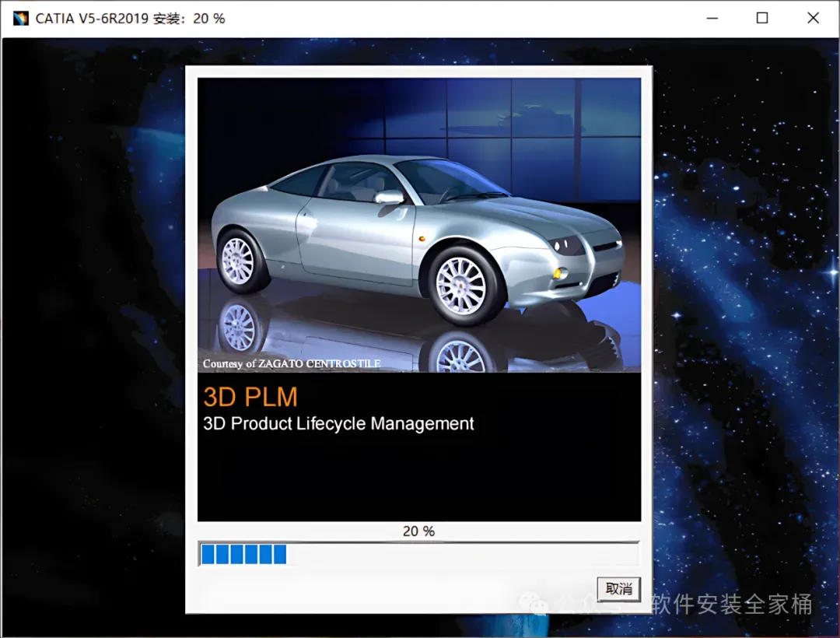
Task: Click the '3D PLM' orange heading
Action: (250, 397)
